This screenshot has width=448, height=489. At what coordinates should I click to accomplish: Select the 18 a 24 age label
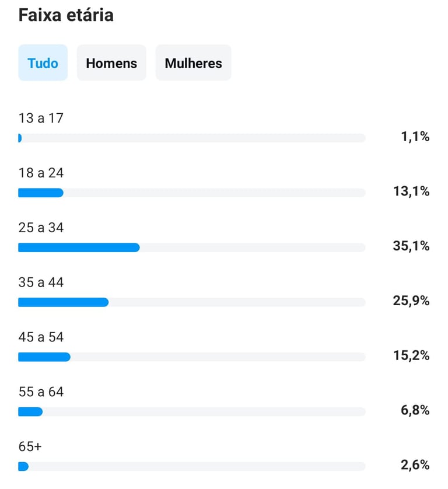pyautogui.click(x=41, y=173)
